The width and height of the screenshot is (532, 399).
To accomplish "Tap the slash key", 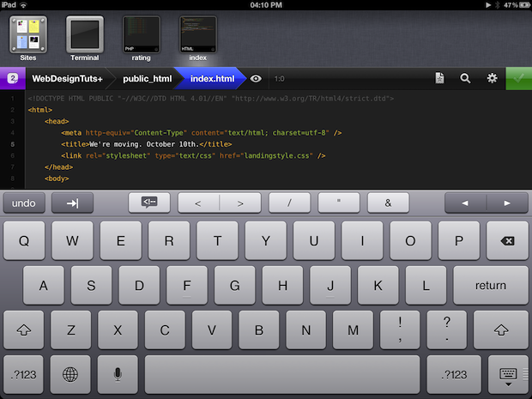I will click(289, 203).
